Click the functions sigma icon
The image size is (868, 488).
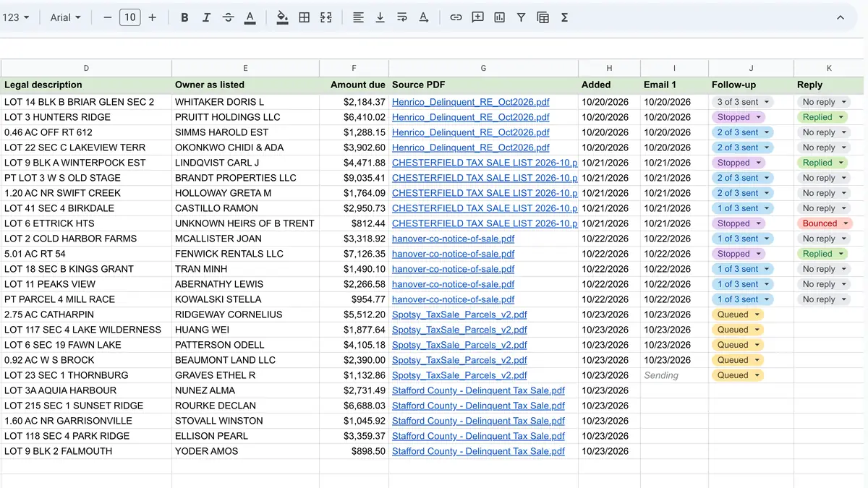pos(564,17)
